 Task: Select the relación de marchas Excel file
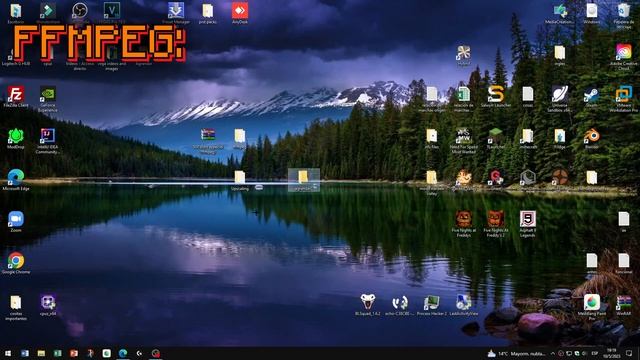click(464, 99)
